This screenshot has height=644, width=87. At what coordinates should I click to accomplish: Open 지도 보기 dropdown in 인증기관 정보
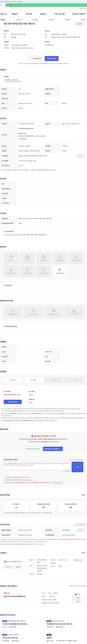[x=81, y=530]
